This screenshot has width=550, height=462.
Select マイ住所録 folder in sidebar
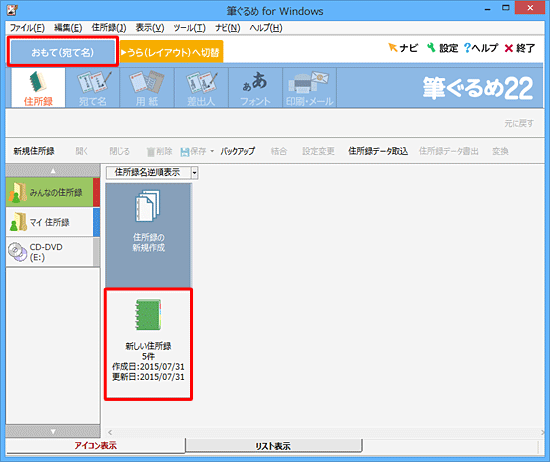(53, 222)
